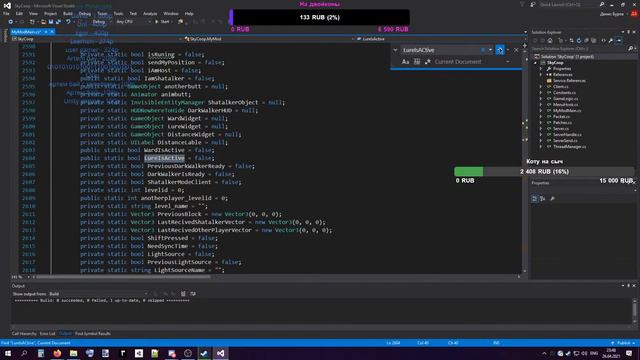Expand find box to show replace

(x=395, y=50)
